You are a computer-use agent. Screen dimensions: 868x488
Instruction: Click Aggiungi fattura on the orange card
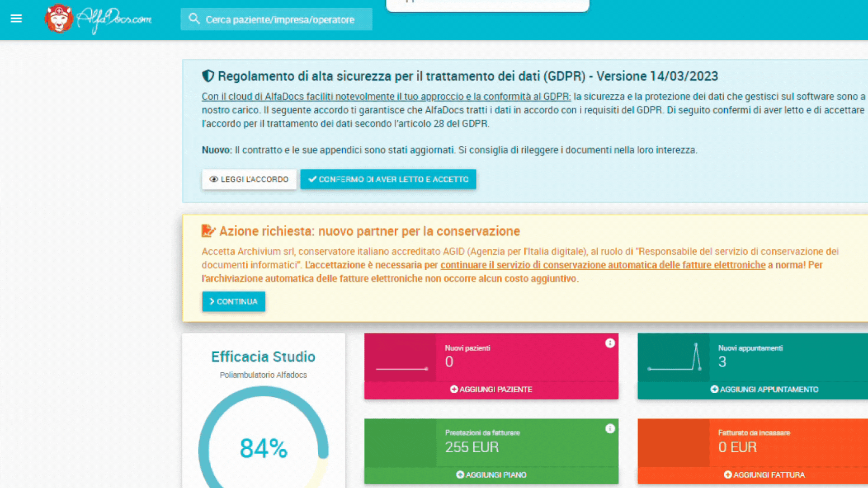(x=764, y=475)
